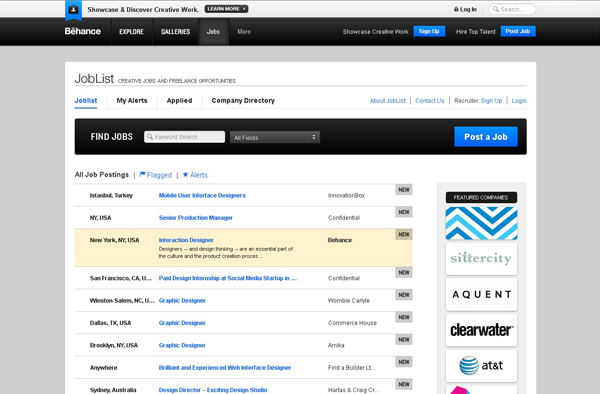Open the More menu in navigation bar
600x394 pixels.
click(x=244, y=32)
